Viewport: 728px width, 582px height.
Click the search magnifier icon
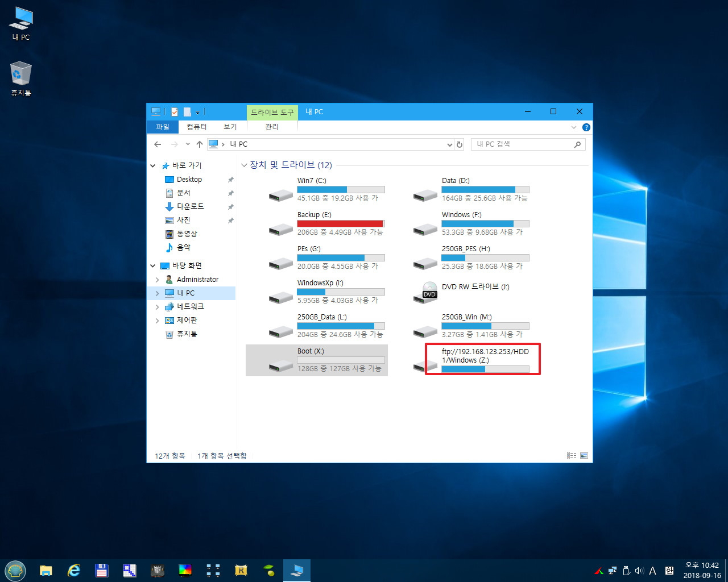point(577,144)
